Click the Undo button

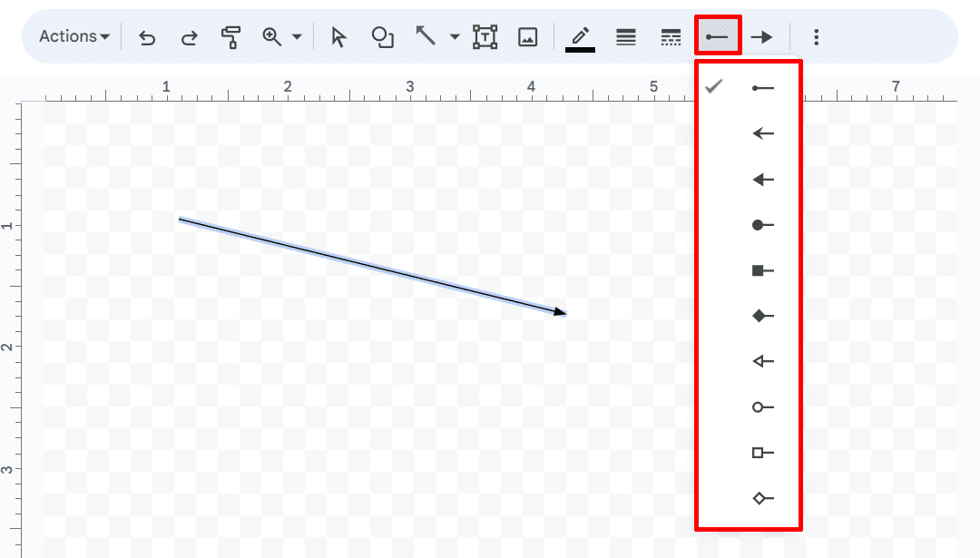click(146, 36)
